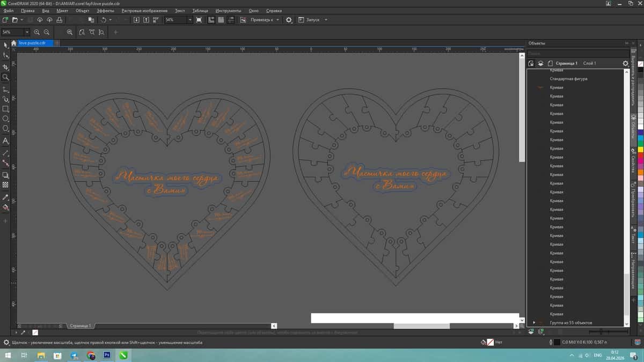
Task: Select the Parallel Dimension tool
Action: 5,153
